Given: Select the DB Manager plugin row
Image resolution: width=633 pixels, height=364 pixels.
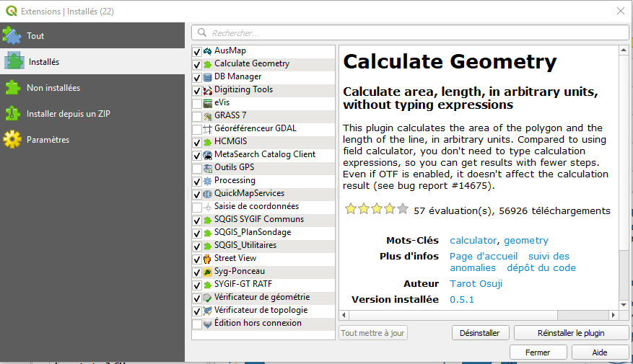Looking at the screenshot, I should (263, 77).
